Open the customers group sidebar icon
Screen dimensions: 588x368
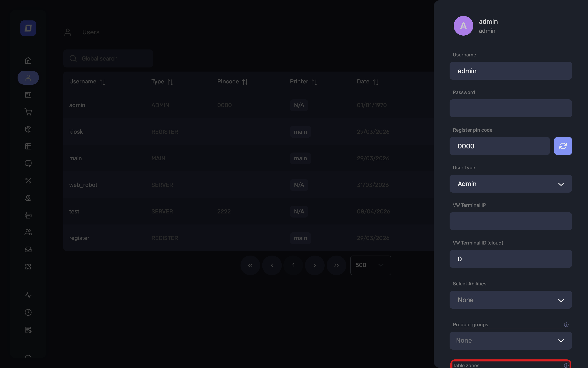point(28,232)
